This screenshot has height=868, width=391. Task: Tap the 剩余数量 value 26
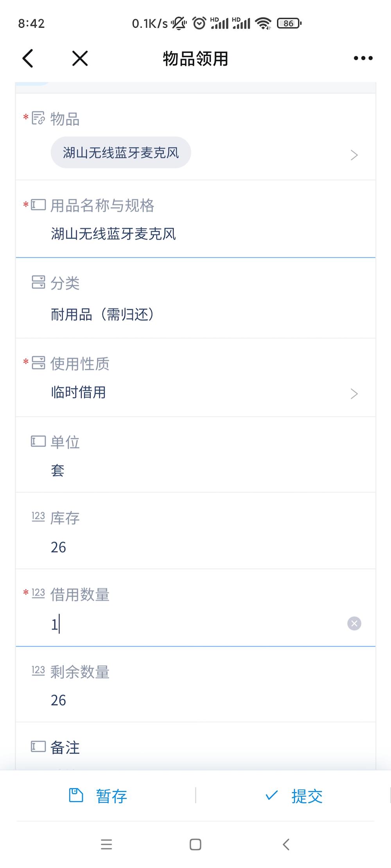[58, 700]
